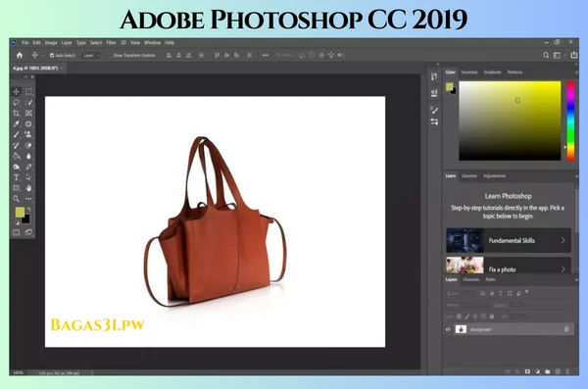Create a new group folder in Layers
This screenshot has height=389, width=588.
tap(548, 371)
